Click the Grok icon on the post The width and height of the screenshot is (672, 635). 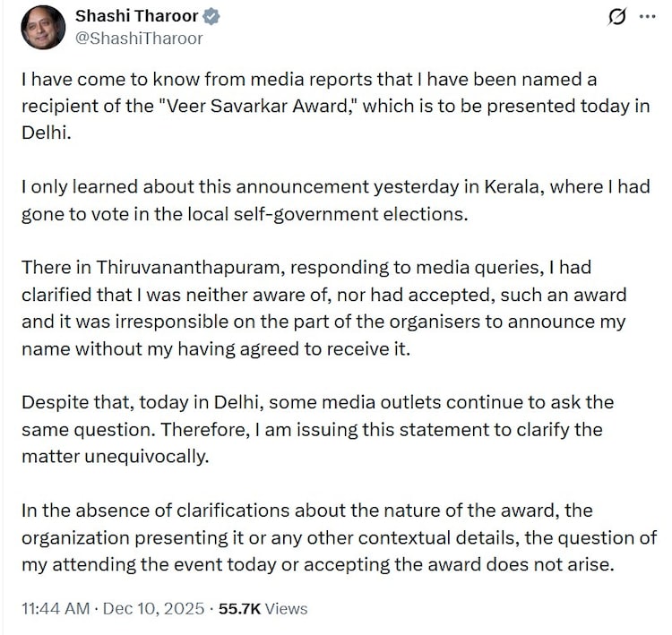(x=616, y=17)
